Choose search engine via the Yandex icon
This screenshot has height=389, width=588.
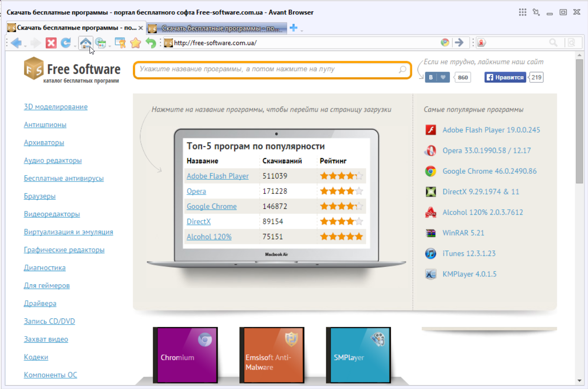pyautogui.click(x=482, y=42)
